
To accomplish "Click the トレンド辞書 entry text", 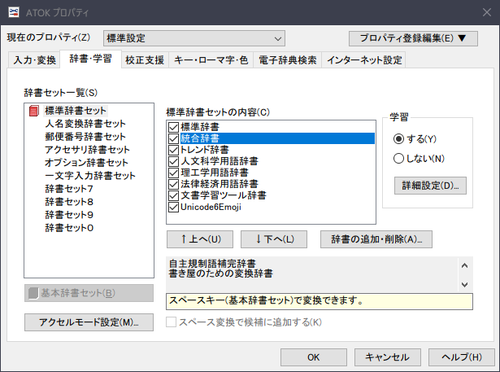I will [x=204, y=150].
